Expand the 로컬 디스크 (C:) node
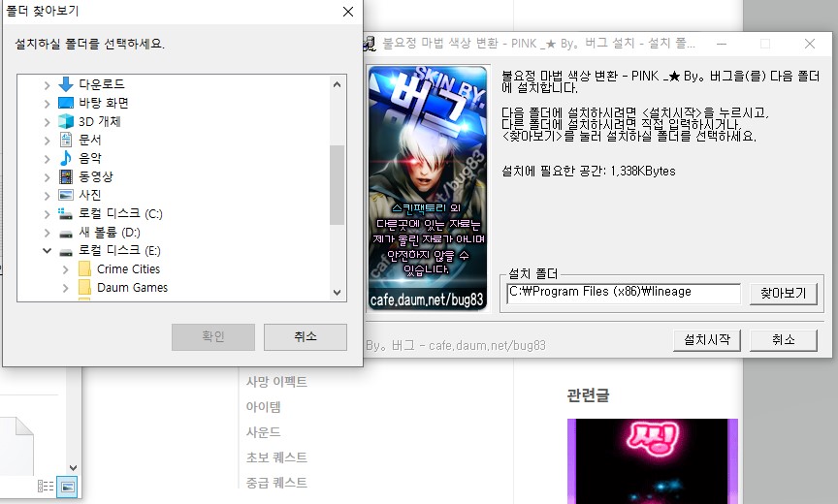 [47, 214]
